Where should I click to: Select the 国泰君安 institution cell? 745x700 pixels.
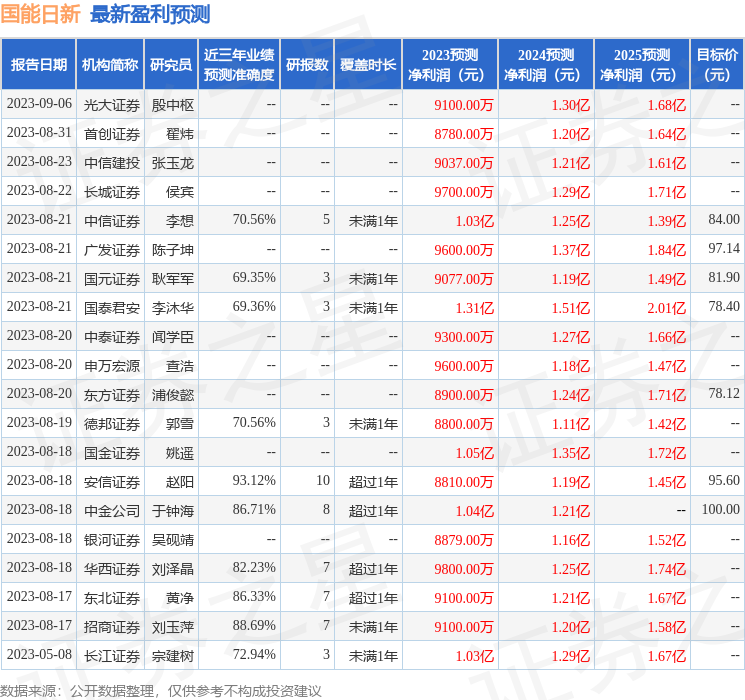click(x=112, y=308)
